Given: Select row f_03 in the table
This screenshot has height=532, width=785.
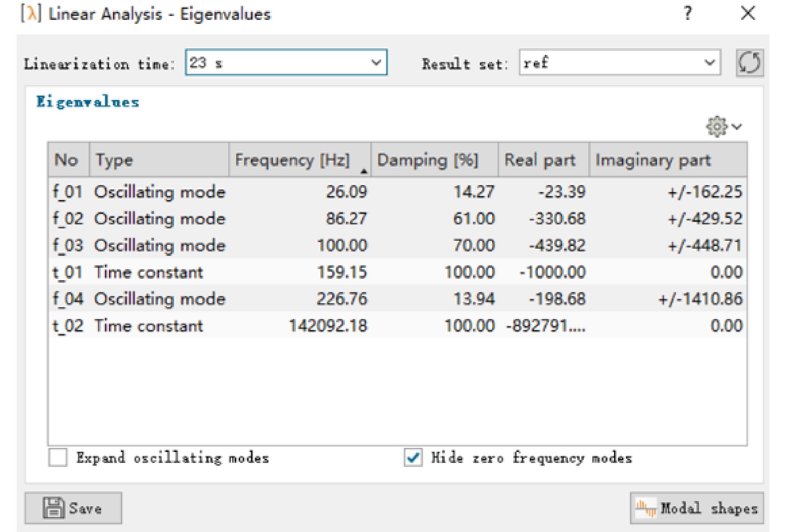Looking at the screenshot, I should point(397,245).
